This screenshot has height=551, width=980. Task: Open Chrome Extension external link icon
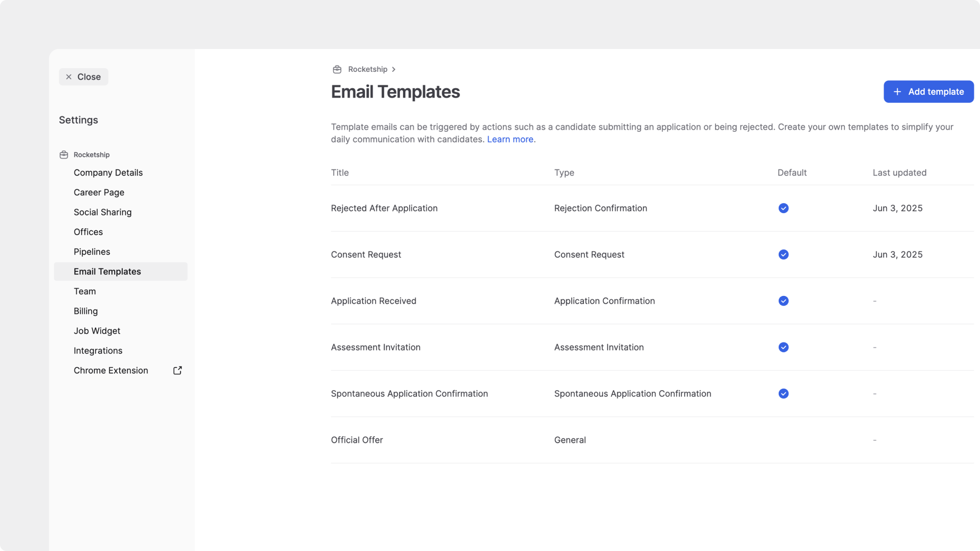[177, 370]
